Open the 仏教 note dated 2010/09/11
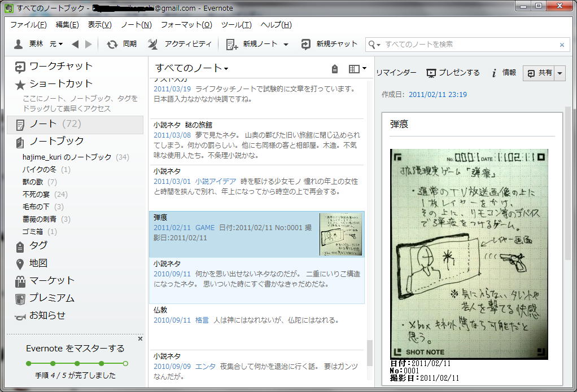577x392 pixels. click(x=256, y=327)
